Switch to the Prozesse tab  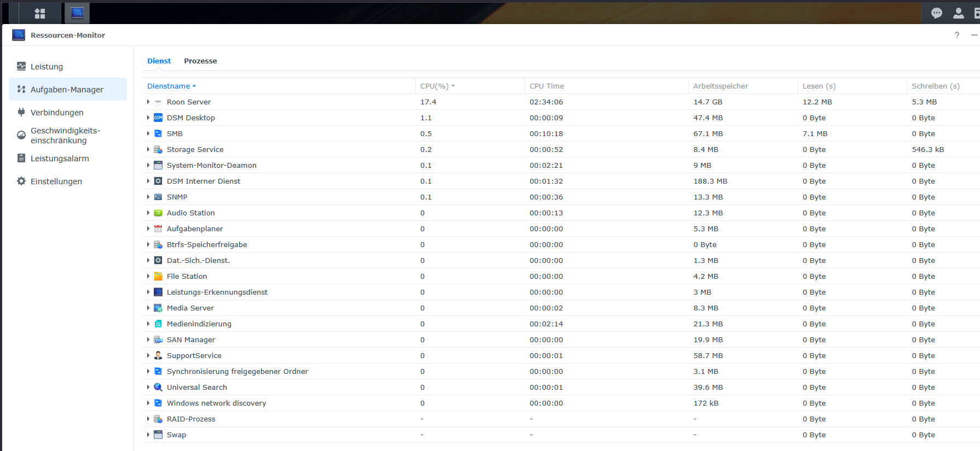pos(200,61)
